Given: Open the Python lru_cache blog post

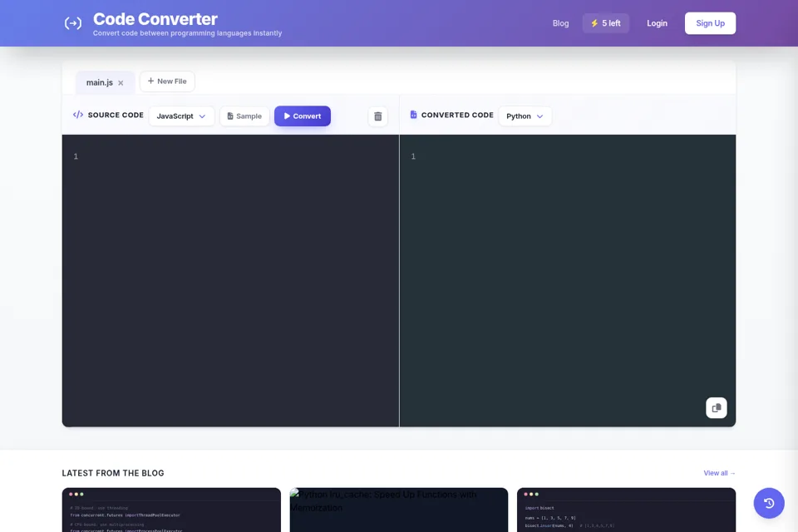Looking at the screenshot, I should coord(399,510).
